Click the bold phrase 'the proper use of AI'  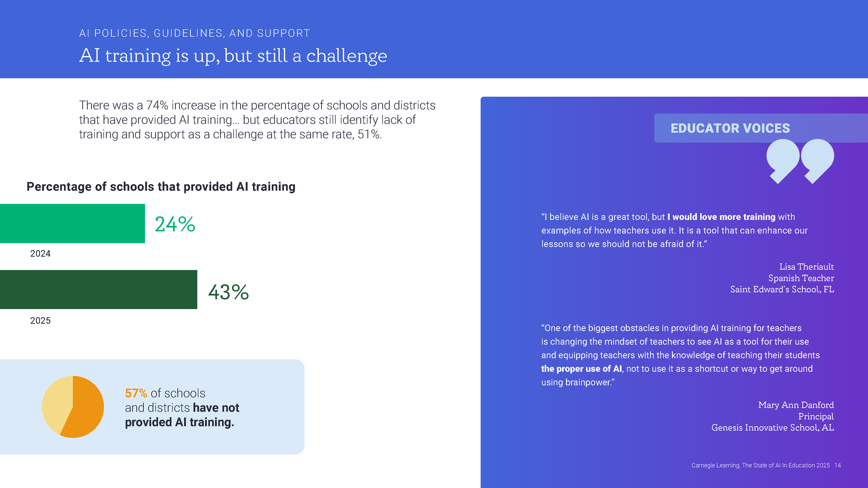pos(582,369)
